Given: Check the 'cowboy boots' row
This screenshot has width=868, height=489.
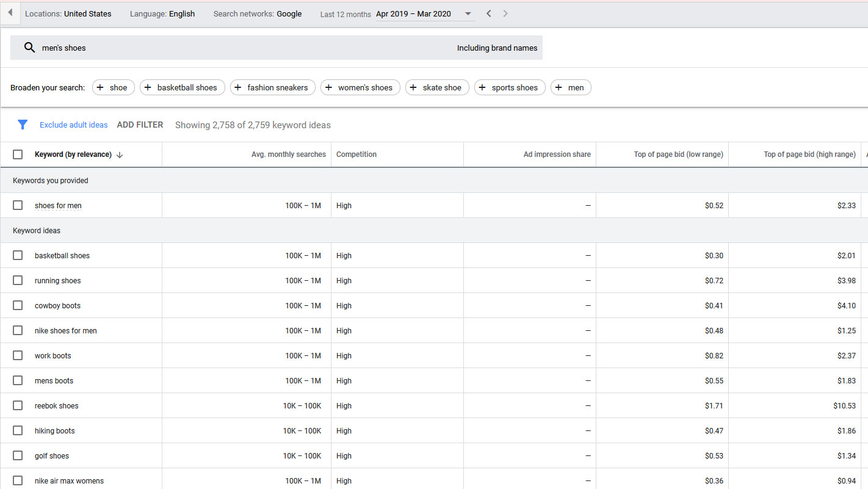Looking at the screenshot, I should tap(18, 305).
